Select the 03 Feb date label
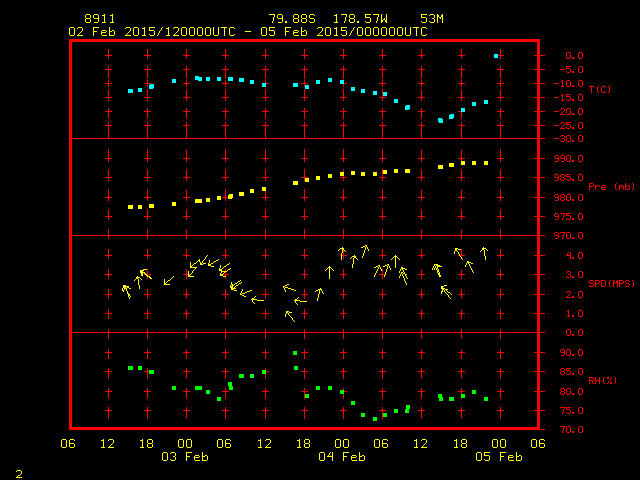The image size is (640, 480). click(x=186, y=457)
